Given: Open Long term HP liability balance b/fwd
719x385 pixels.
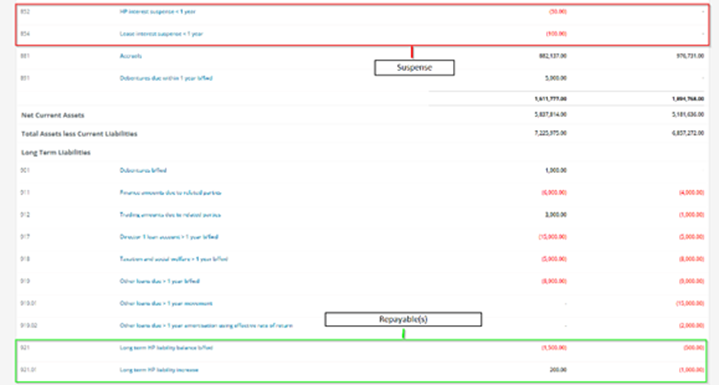Looking at the screenshot, I should [x=166, y=348].
